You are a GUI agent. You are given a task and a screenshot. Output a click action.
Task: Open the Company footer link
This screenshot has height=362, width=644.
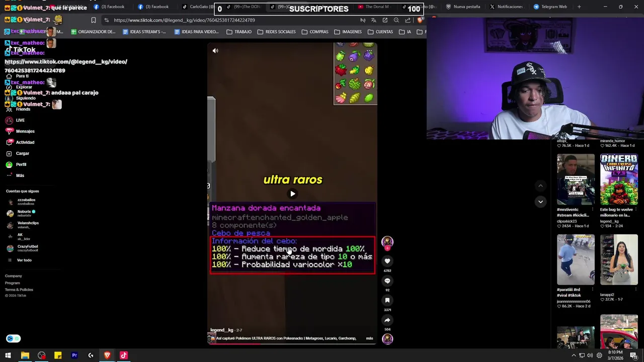[14, 276]
